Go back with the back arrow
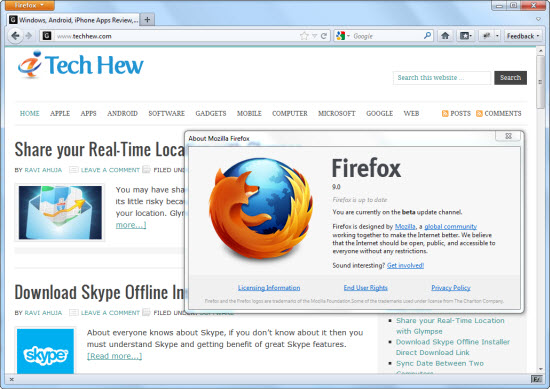This screenshot has width=550, height=389. pos(15,36)
